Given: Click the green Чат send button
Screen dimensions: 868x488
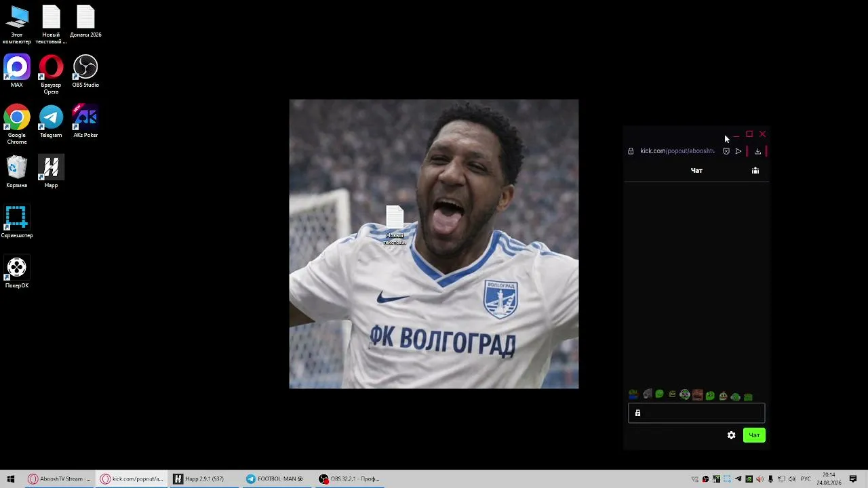Looking at the screenshot, I should coord(754,435).
